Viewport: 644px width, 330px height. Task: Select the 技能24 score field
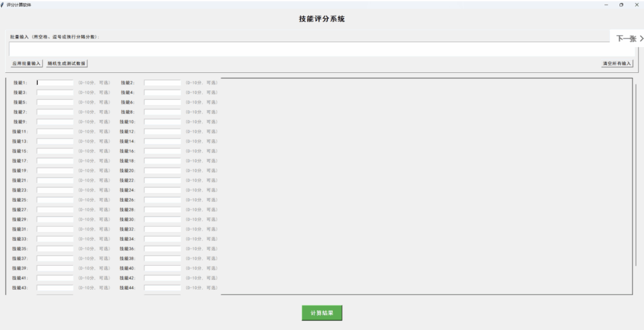pos(162,190)
